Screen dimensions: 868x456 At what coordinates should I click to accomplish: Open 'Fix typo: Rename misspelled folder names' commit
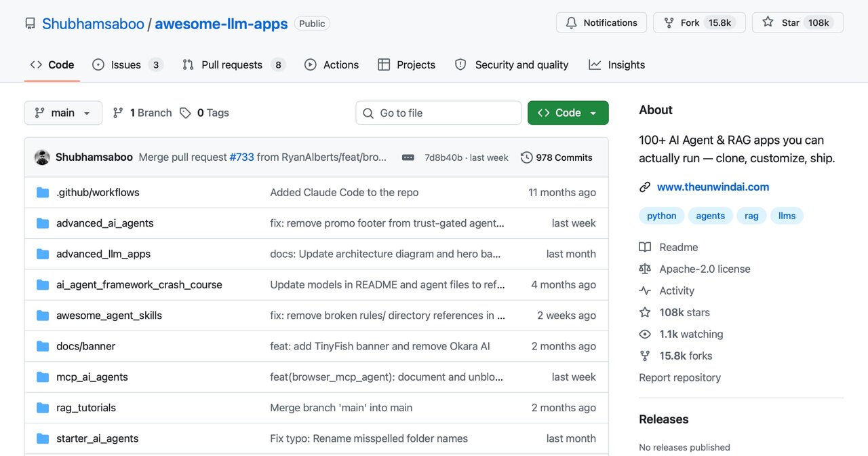[369, 438]
